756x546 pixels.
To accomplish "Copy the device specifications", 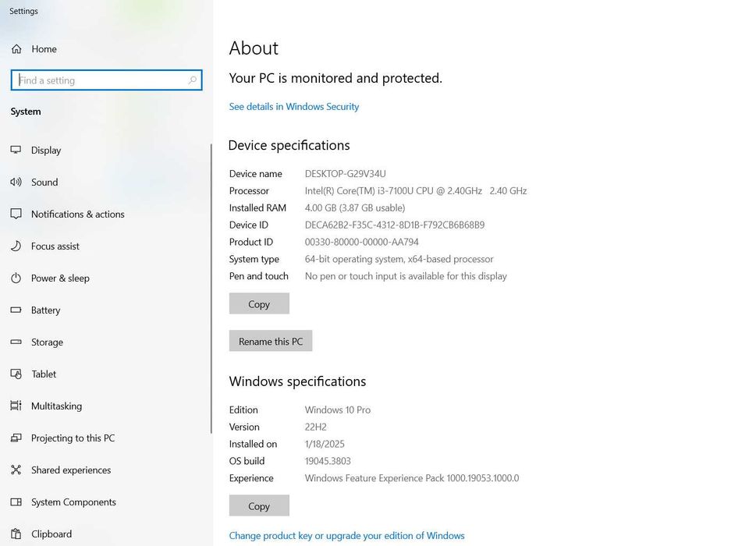I will point(259,304).
